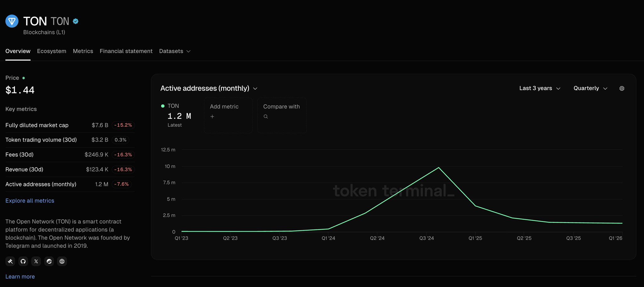
Task: Click the search icon under Compare with
Action: coord(266,117)
